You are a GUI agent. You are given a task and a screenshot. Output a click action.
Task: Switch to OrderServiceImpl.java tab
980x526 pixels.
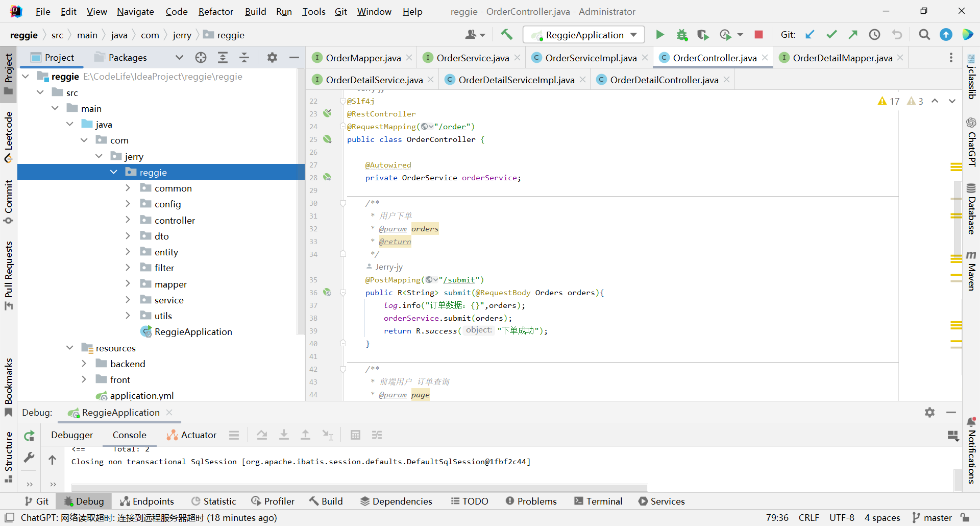click(591, 58)
